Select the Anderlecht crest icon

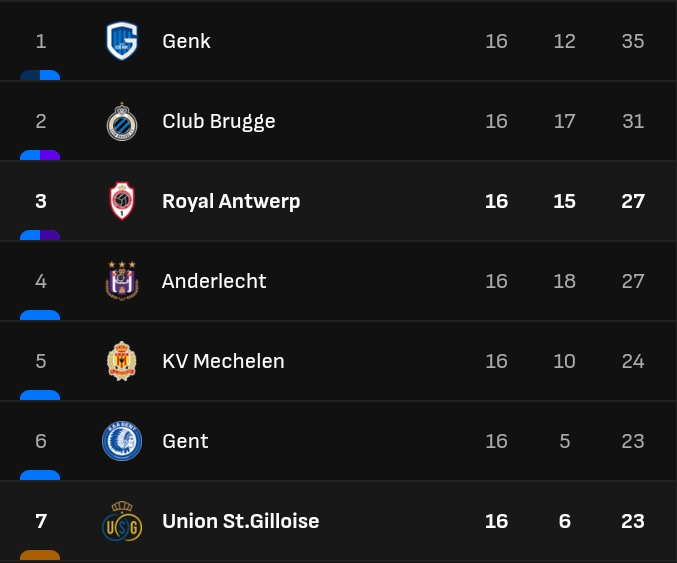[122, 281]
